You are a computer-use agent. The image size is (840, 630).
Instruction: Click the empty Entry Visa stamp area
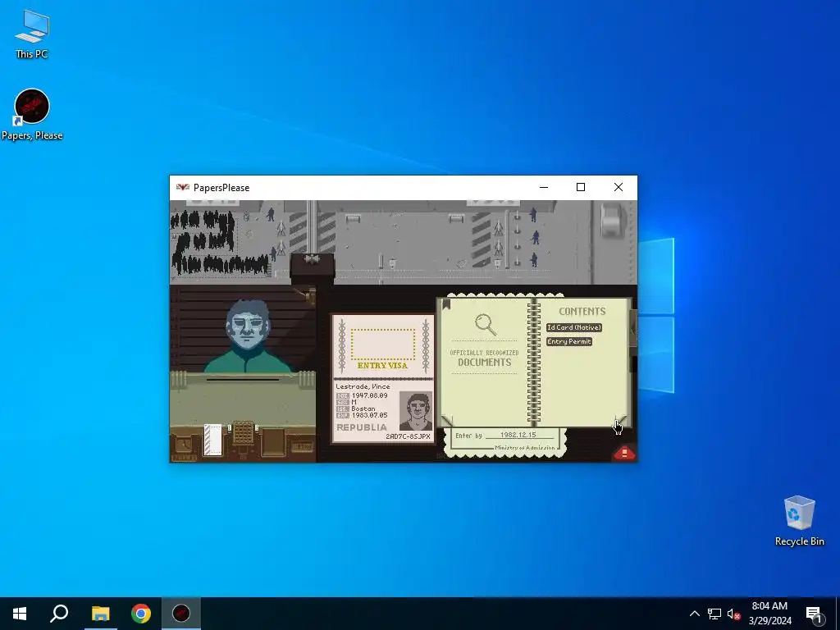[382, 345]
